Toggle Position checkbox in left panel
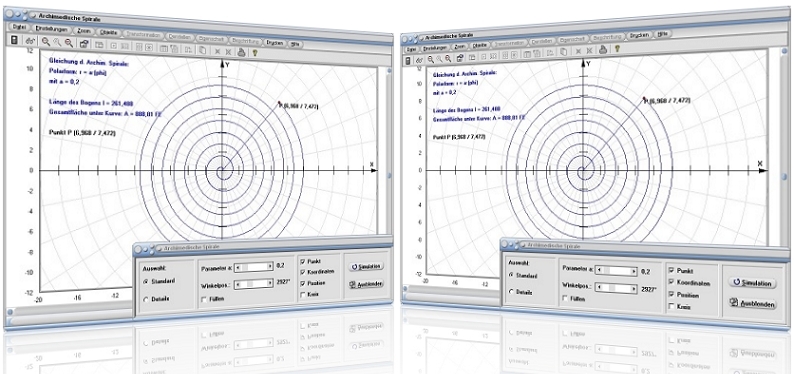This screenshot has width=794, height=374. pos(303,283)
